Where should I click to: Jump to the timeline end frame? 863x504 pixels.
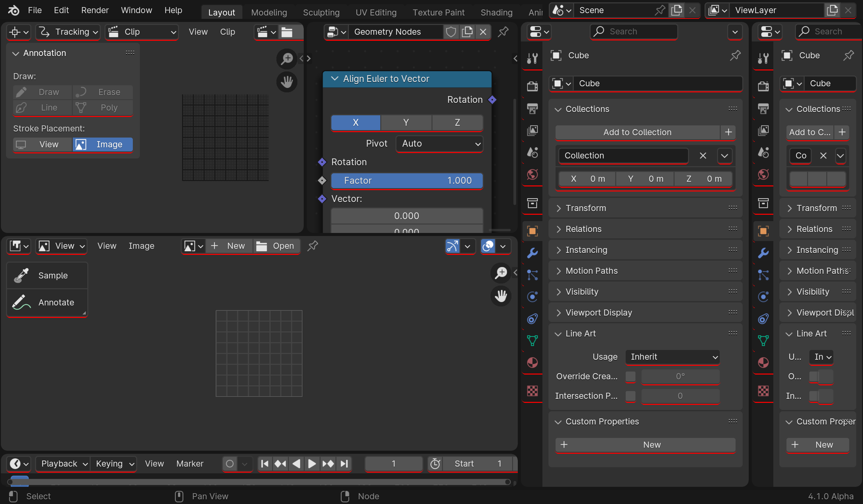344,464
